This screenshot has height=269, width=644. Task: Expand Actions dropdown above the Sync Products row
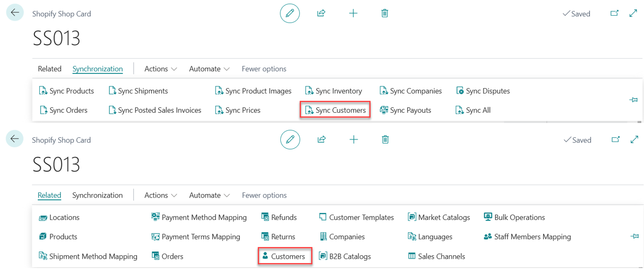pos(160,69)
